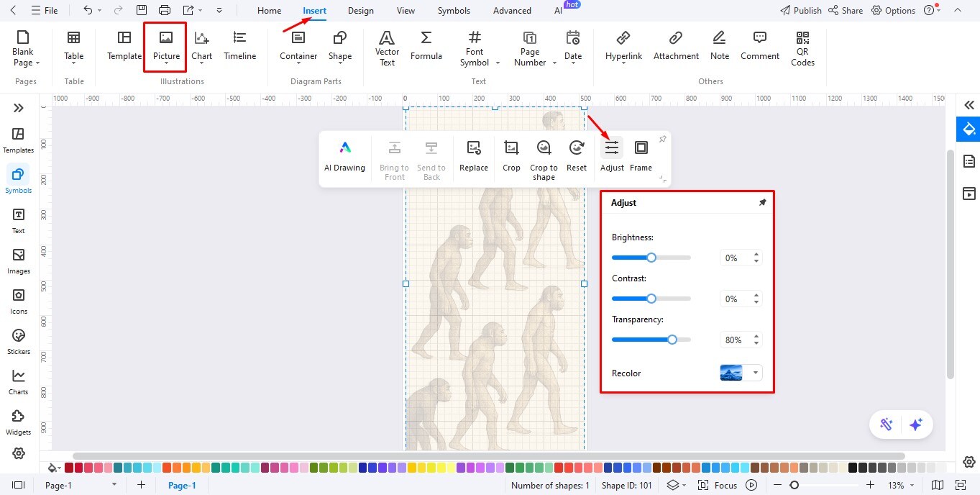Open the Images sidebar panel

coord(19,262)
